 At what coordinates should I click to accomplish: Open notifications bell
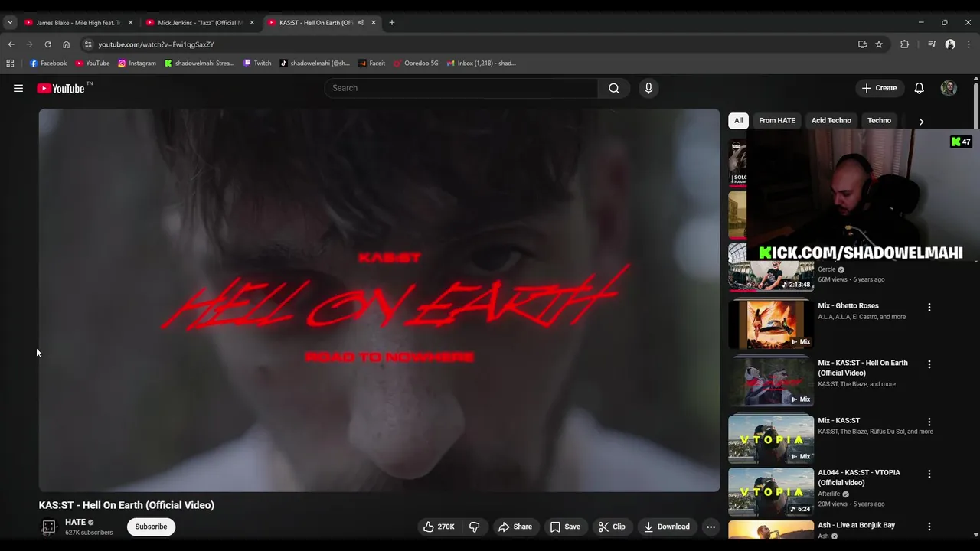pos(919,88)
